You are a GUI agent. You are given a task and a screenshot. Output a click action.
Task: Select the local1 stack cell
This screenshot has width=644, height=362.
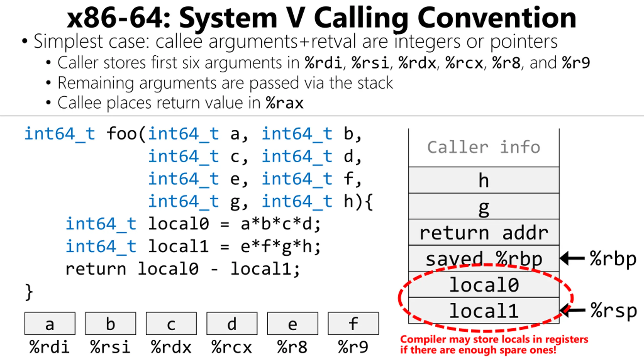click(484, 310)
